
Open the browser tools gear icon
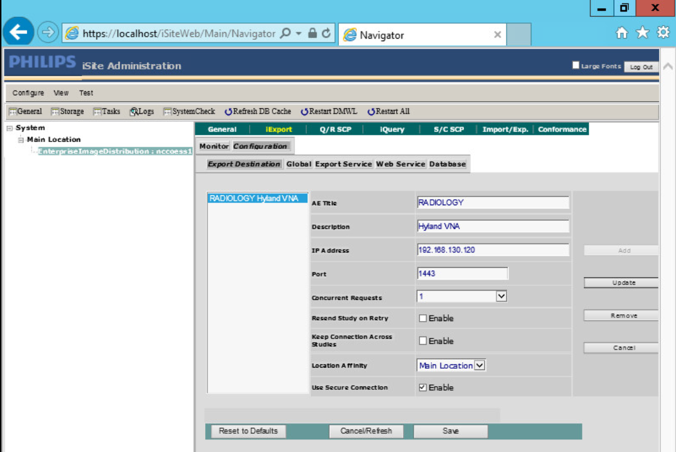[x=663, y=32]
